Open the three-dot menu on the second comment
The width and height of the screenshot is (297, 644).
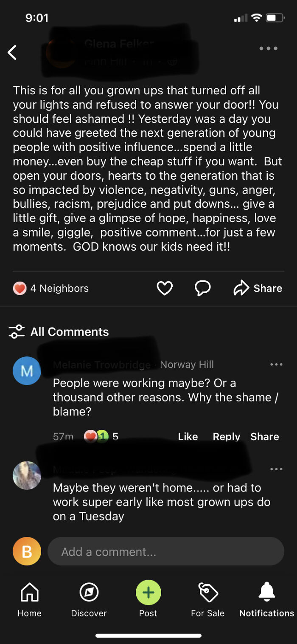pos(276,469)
